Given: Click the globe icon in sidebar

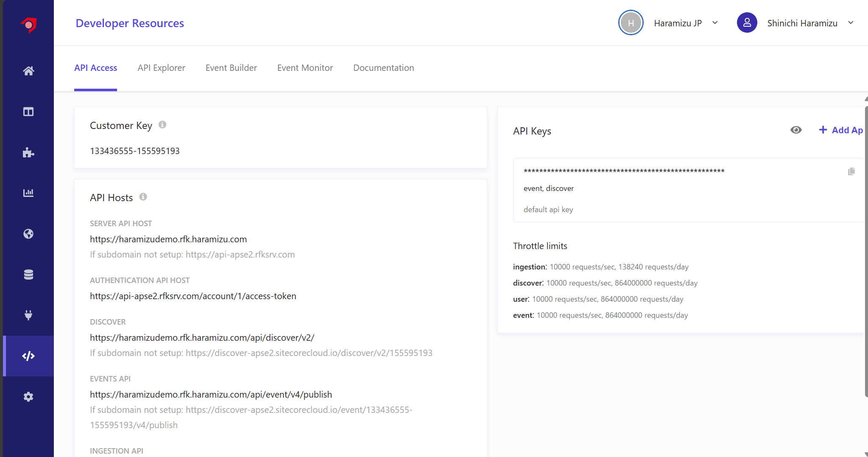Looking at the screenshot, I should tap(28, 234).
